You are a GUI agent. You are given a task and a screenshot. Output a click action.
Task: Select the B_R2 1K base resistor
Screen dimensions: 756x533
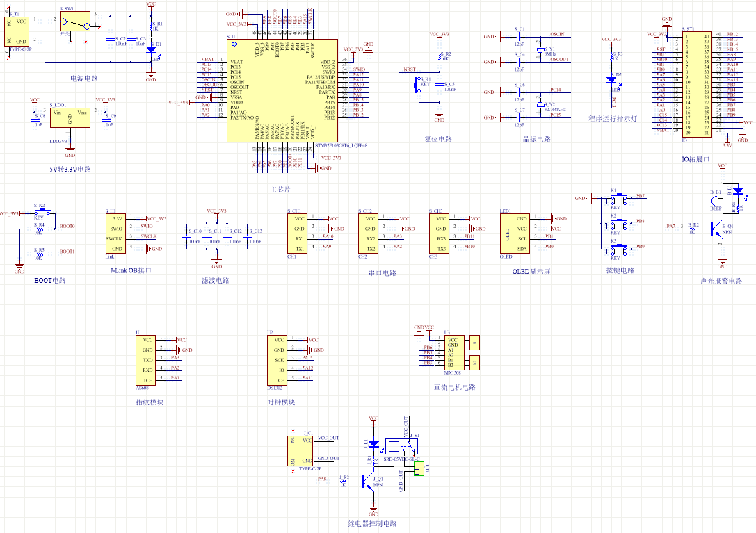pos(692,229)
